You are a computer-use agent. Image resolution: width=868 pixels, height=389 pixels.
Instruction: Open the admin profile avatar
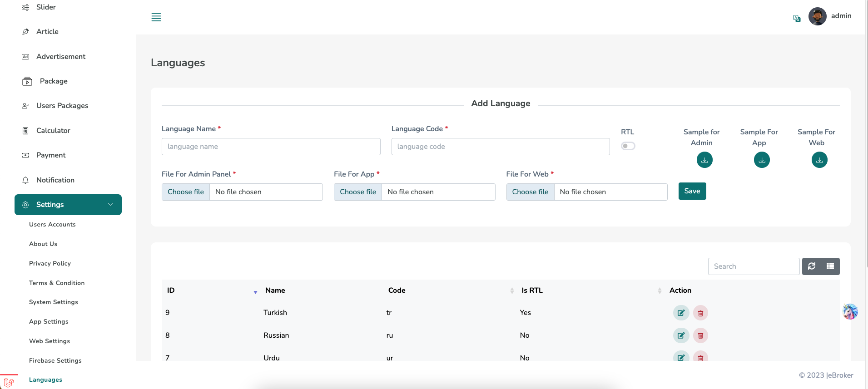[817, 16]
